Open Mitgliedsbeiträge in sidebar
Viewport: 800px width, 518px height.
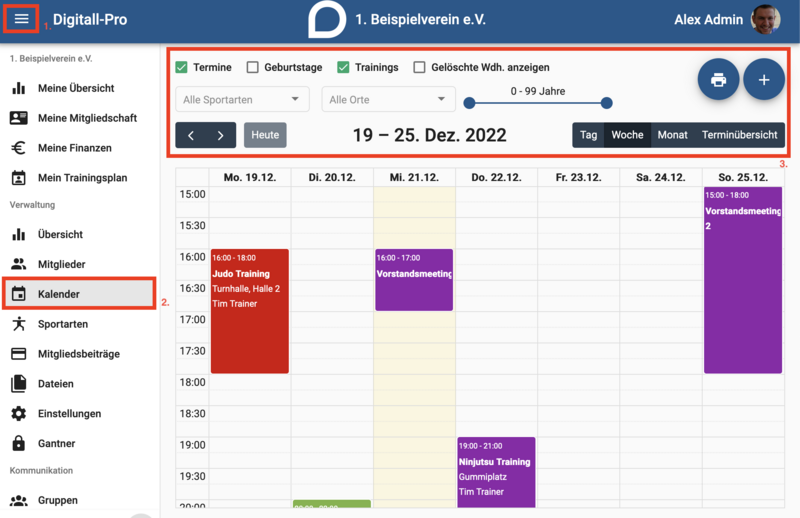pyautogui.click(x=79, y=354)
